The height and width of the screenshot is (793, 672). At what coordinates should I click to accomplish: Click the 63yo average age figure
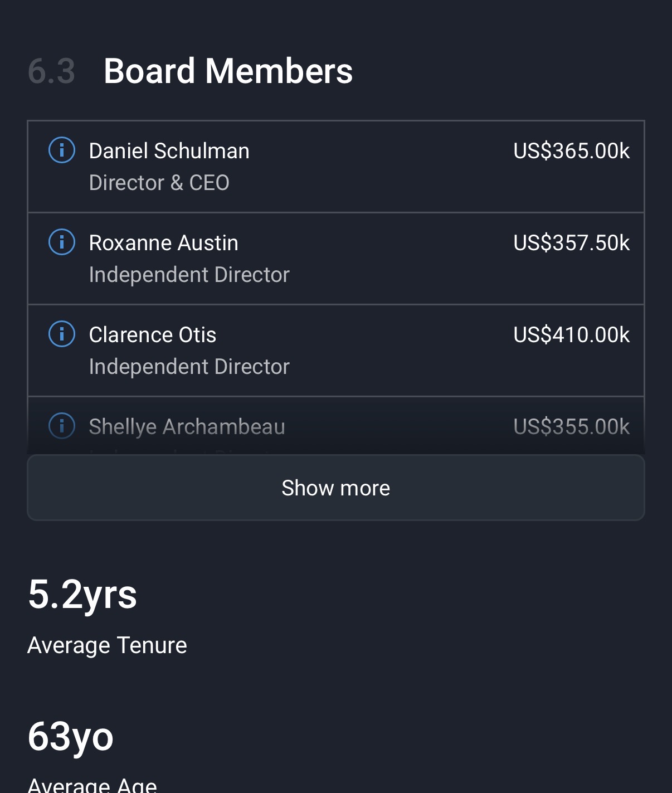click(70, 736)
